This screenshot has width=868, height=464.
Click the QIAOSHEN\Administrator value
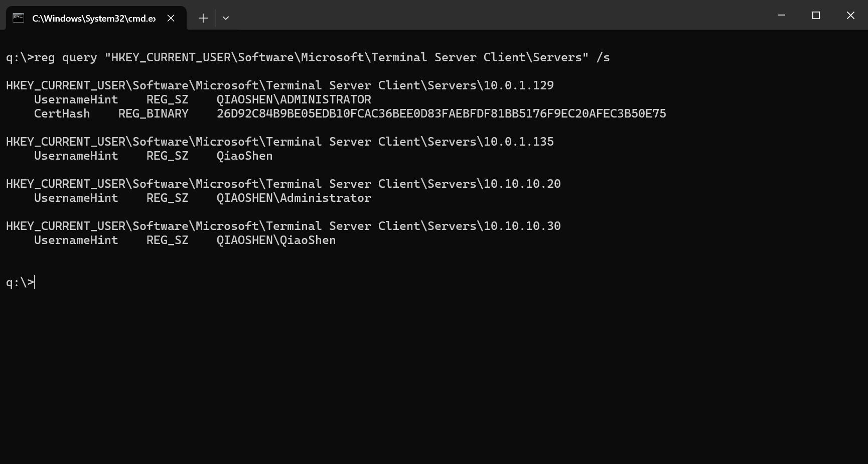[x=294, y=198]
